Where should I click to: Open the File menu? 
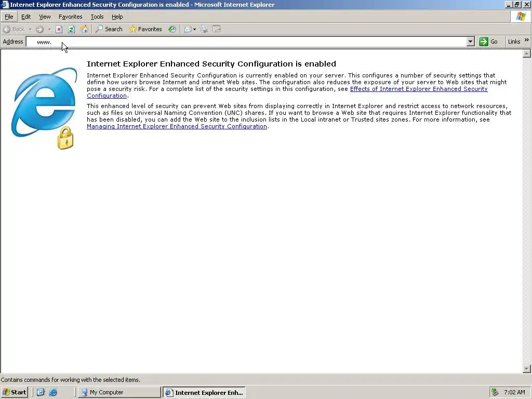pyautogui.click(x=9, y=17)
